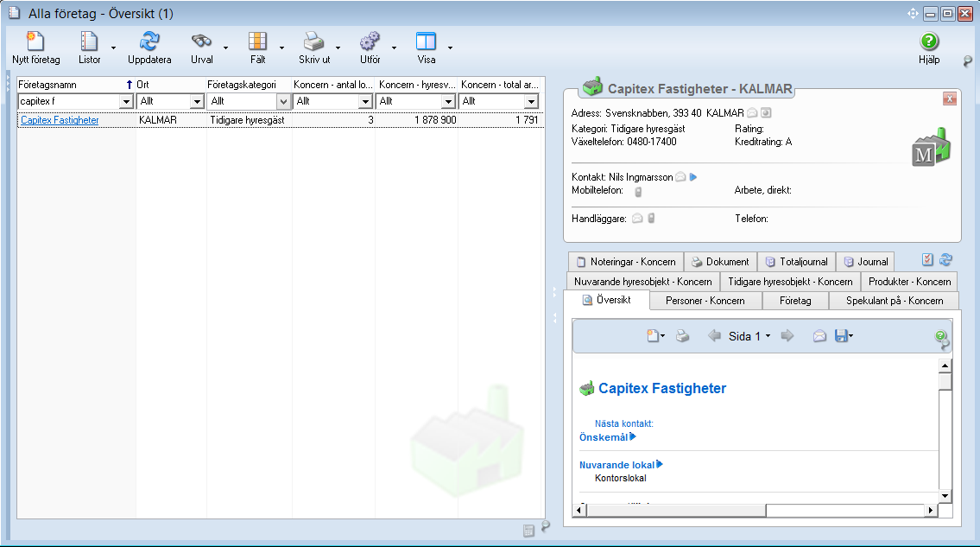Open Spekulant på - Koncern tab
This screenshot has height=547, width=980.
pyautogui.click(x=895, y=301)
